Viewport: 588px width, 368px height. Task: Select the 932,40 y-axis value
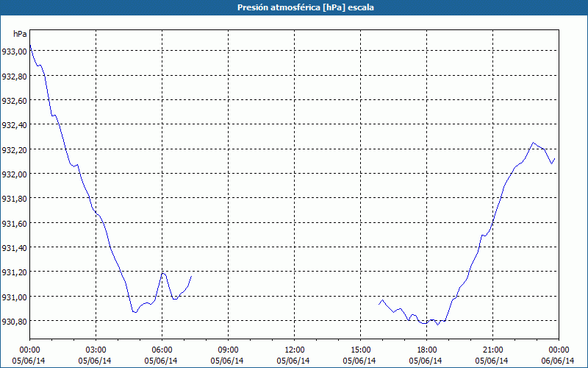(x=14, y=125)
